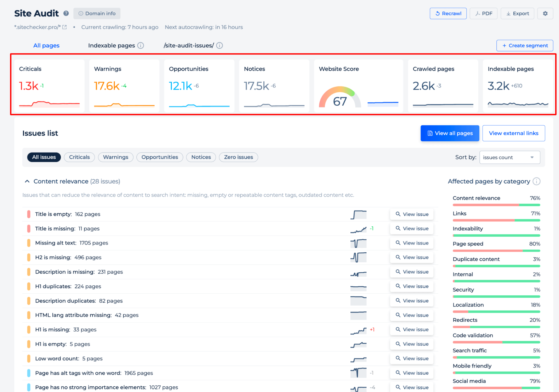Click the Content relevance 76% progress bar
The image size is (559, 392).
pos(496,205)
